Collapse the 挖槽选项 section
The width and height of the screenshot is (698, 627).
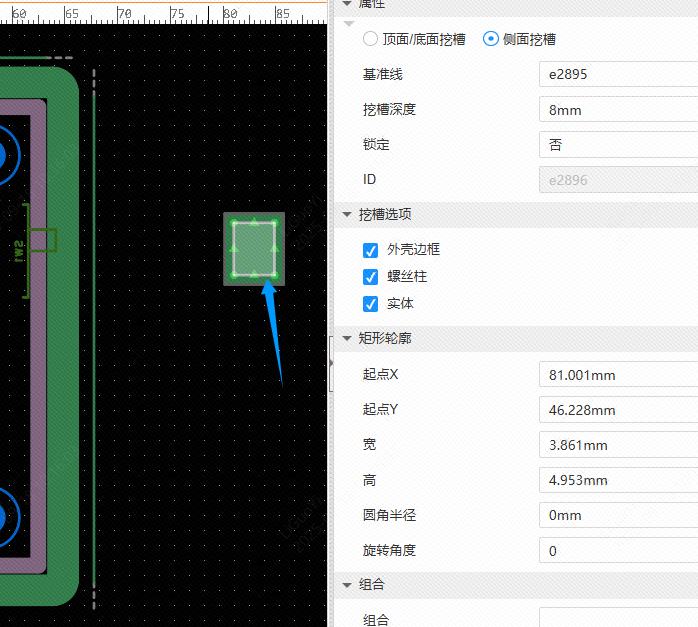click(x=348, y=214)
